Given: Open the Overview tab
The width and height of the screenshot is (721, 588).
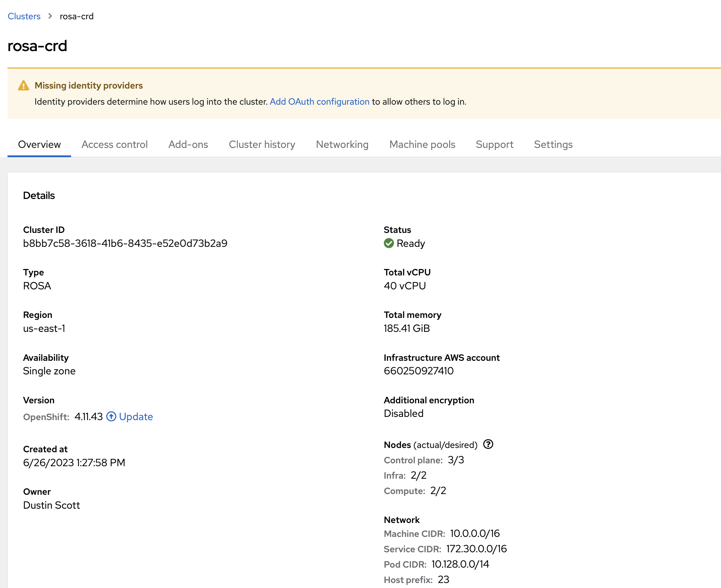Looking at the screenshot, I should click(x=39, y=144).
